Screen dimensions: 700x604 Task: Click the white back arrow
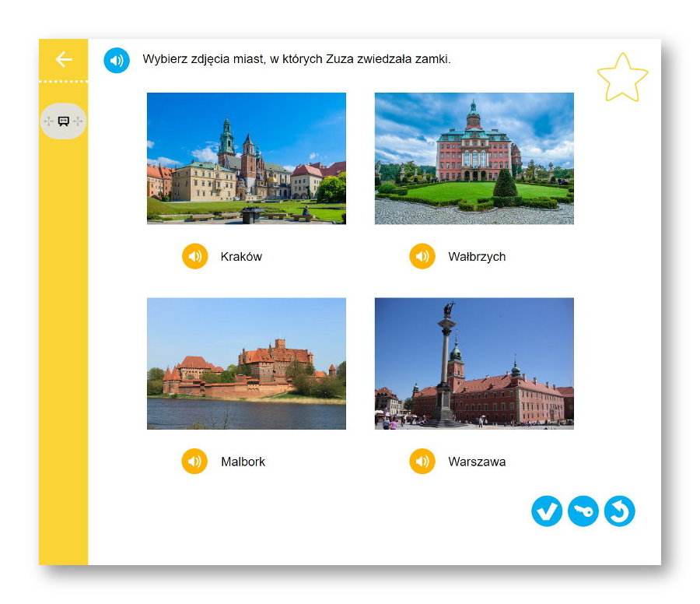[x=64, y=60]
